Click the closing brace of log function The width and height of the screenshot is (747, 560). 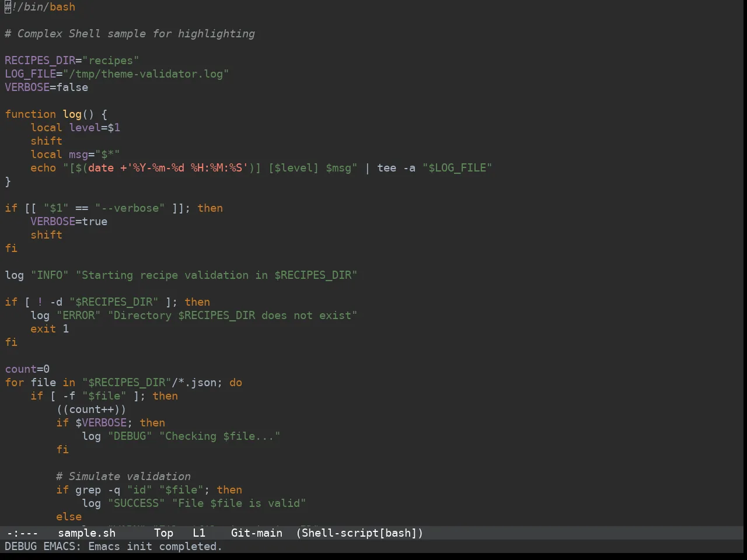8,181
